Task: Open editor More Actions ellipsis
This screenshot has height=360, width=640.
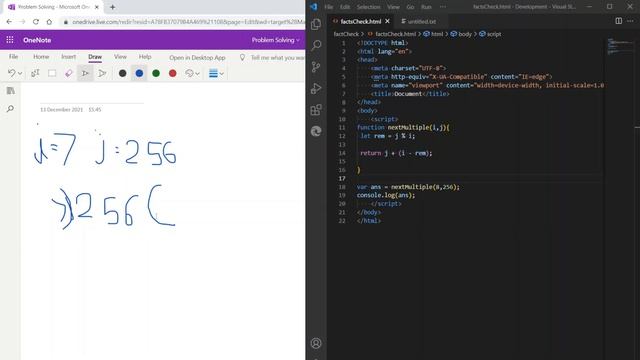Action: point(631,21)
